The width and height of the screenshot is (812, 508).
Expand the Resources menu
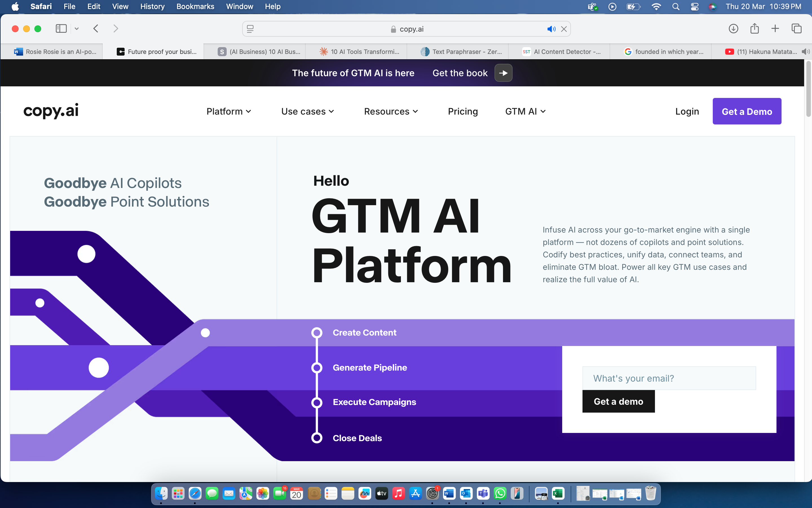point(391,111)
